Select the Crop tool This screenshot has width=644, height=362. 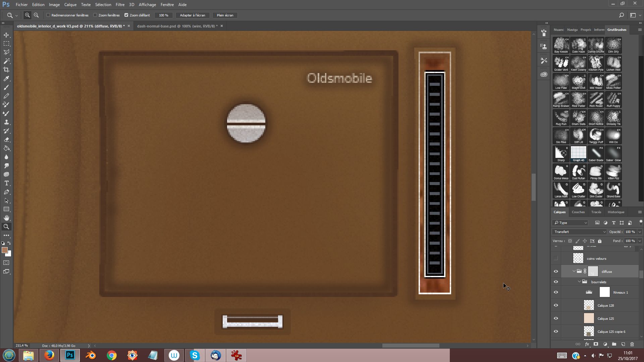6,70
